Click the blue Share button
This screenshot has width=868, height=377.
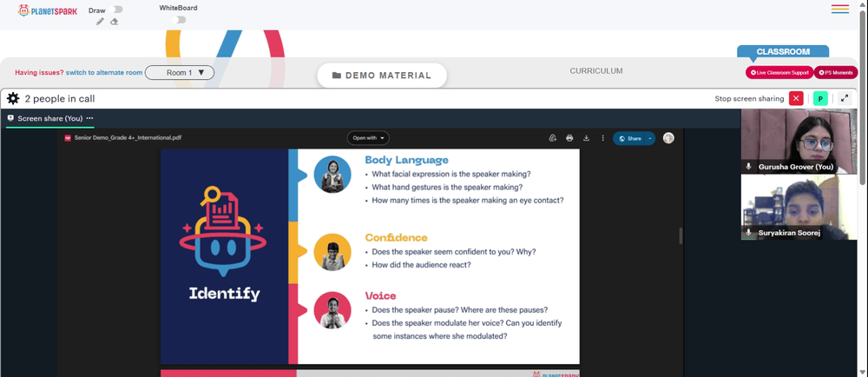point(629,138)
